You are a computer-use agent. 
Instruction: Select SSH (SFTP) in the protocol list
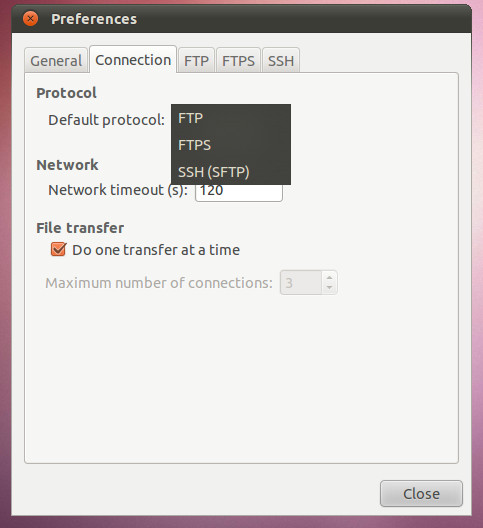tap(231, 172)
